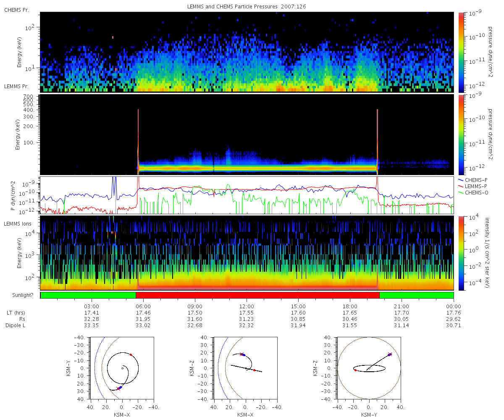Viewport: 504px width, 420px height.
Task: Click the KSM-Y versus KSM-Z orbit plot
Action: point(369,368)
